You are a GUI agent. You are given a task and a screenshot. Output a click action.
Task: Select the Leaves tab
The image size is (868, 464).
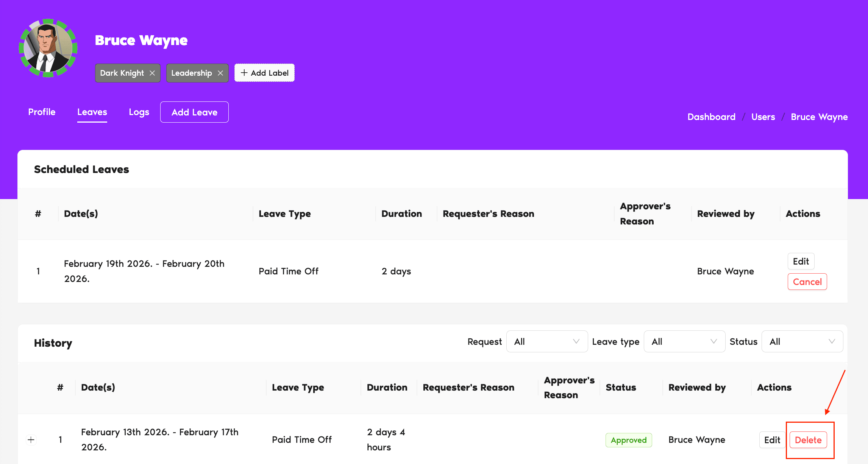coord(92,112)
